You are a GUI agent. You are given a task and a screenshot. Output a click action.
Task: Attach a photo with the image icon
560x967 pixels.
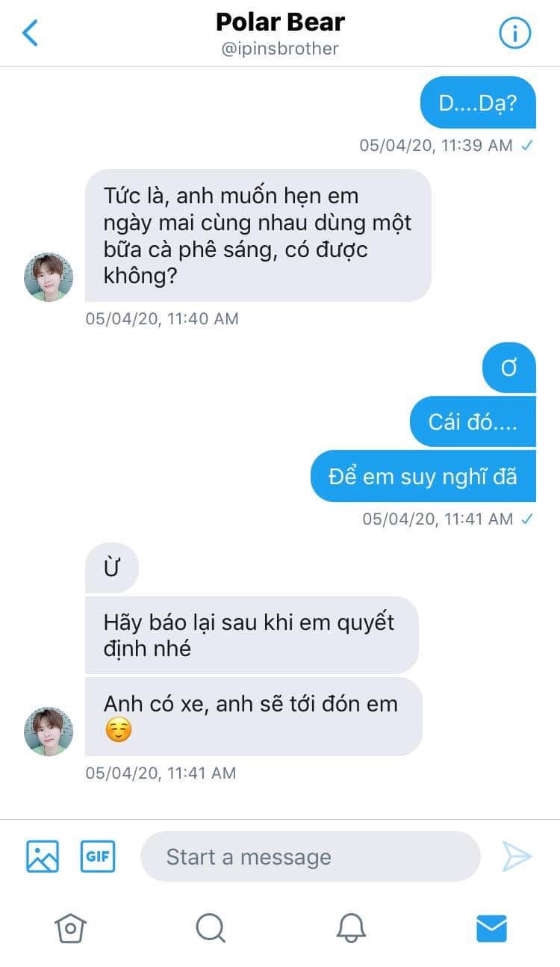(43, 856)
